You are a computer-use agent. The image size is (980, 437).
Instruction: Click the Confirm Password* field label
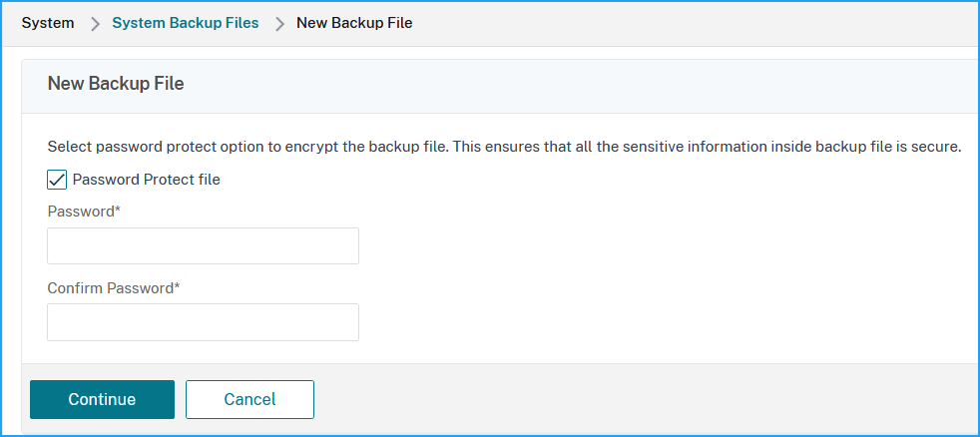(114, 288)
